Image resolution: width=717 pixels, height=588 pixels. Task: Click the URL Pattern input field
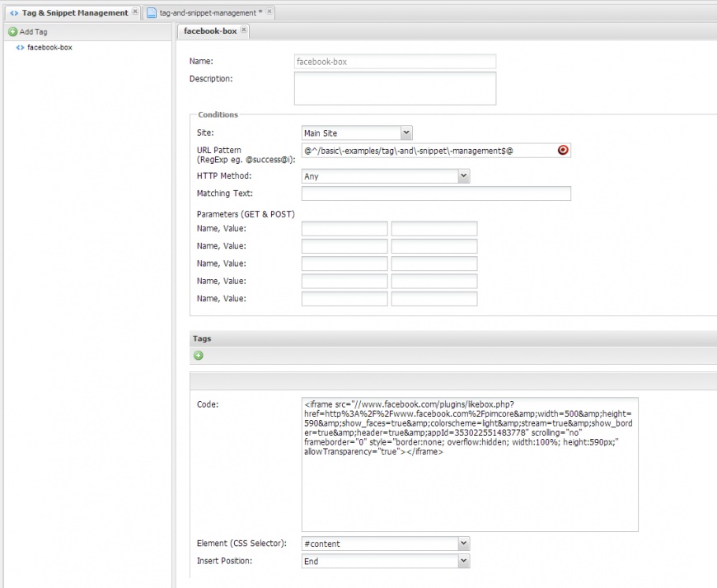[427, 151]
